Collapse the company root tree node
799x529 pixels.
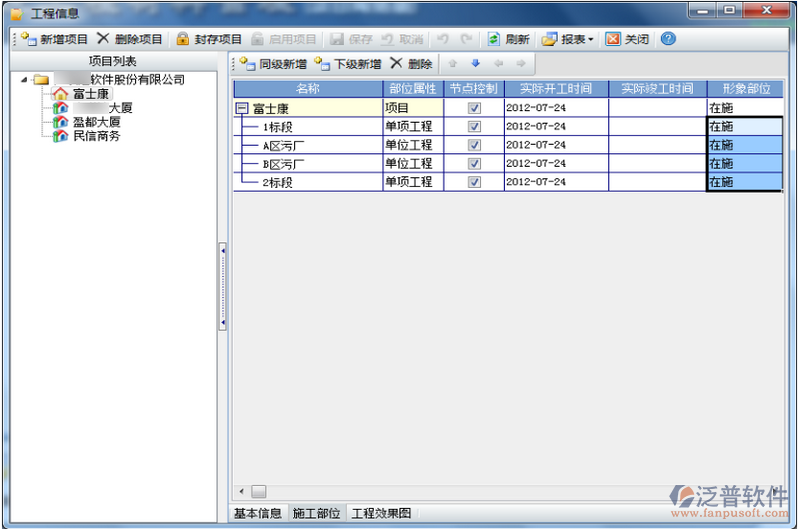coord(25,79)
